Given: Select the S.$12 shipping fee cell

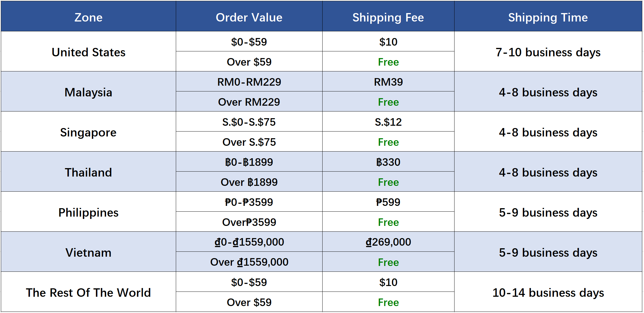Looking at the screenshot, I should 388,122.
